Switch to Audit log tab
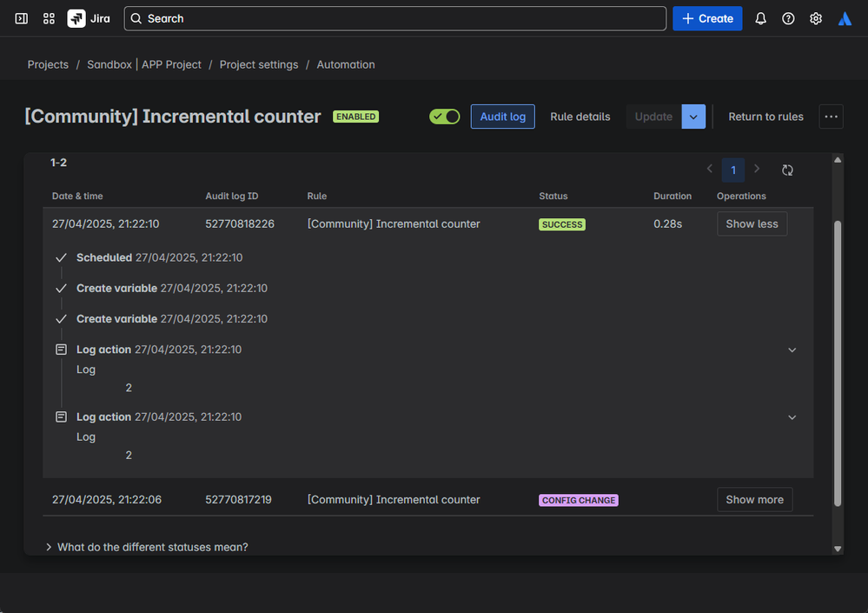868x613 pixels. (503, 117)
